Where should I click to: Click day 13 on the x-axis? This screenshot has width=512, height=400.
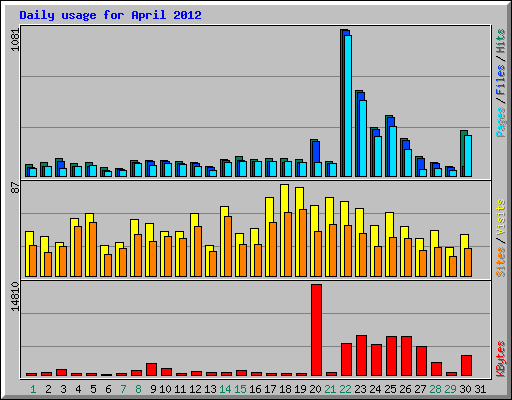pos(210,389)
